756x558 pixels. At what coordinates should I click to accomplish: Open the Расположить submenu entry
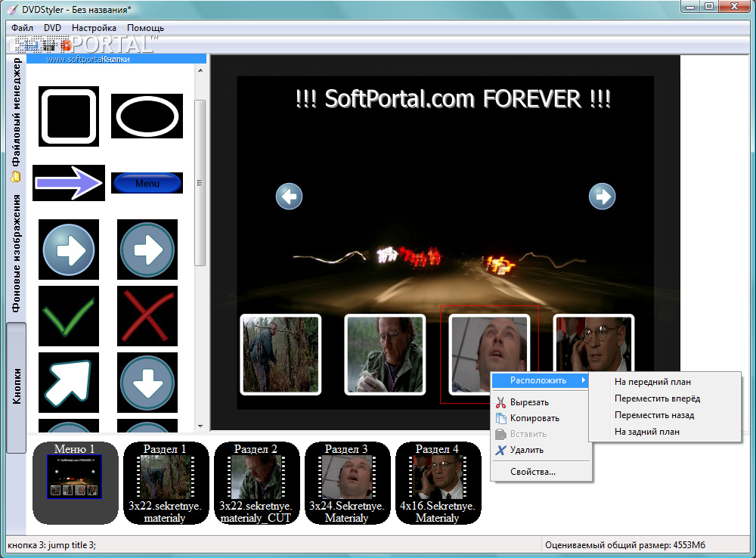[x=541, y=380]
